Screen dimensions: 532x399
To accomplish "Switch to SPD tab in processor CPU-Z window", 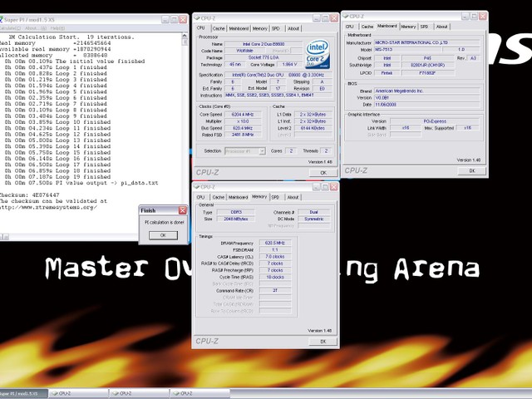I will click(x=276, y=28).
